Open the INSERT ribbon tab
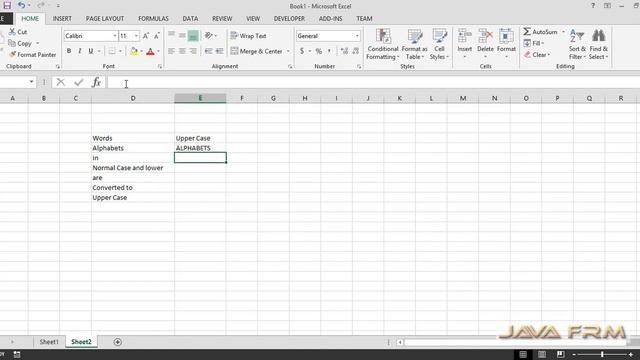The width and height of the screenshot is (640, 360). pos(62,19)
